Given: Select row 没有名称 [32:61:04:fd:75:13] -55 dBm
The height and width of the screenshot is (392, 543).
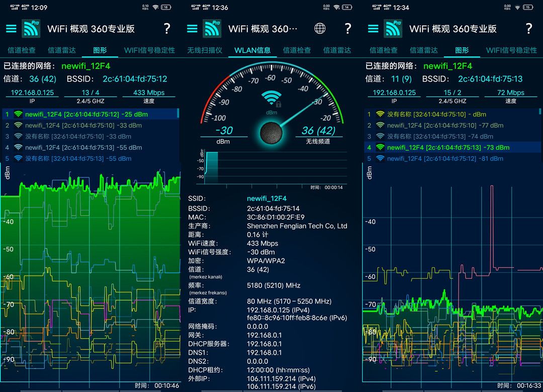Looking at the screenshot, I should click(x=90, y=158).
